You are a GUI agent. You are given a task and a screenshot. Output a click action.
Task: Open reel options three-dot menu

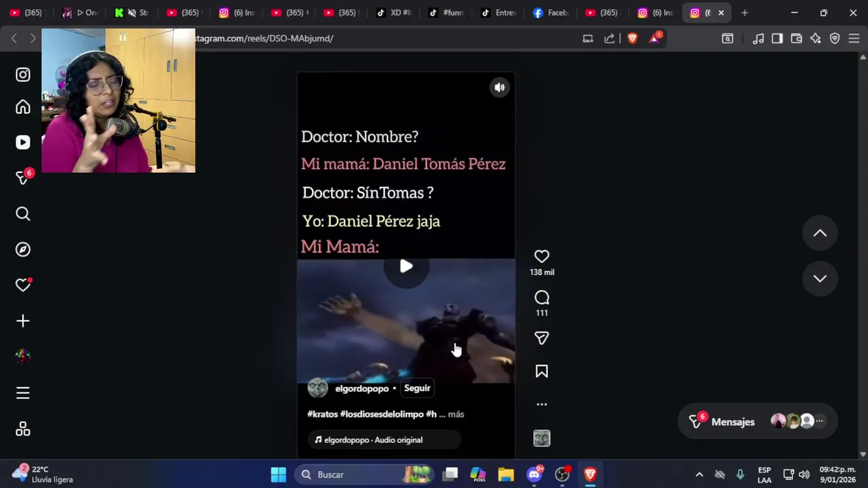(x=541, y=404)
